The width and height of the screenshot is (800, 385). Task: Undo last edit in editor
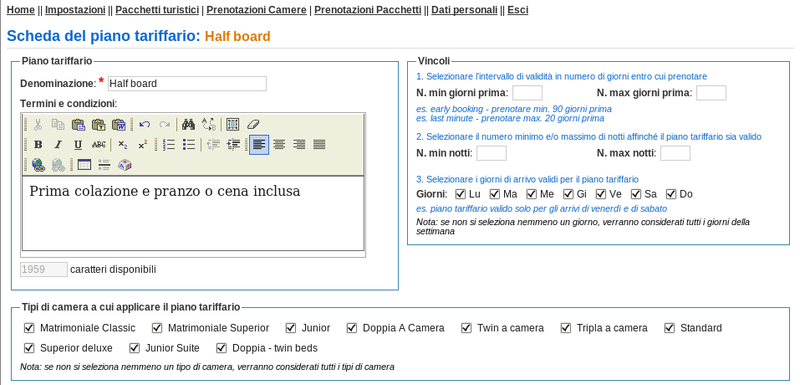(x=144, y=124)
